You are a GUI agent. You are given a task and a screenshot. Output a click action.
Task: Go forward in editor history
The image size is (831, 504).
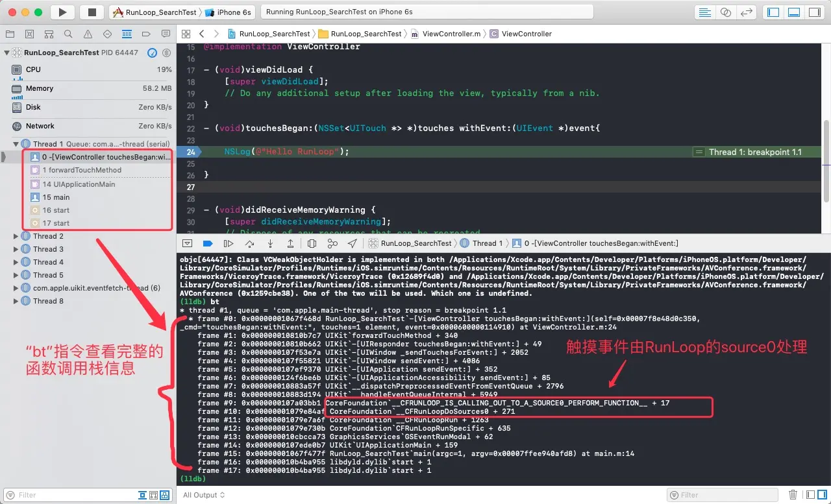click(x=217, y=34)
